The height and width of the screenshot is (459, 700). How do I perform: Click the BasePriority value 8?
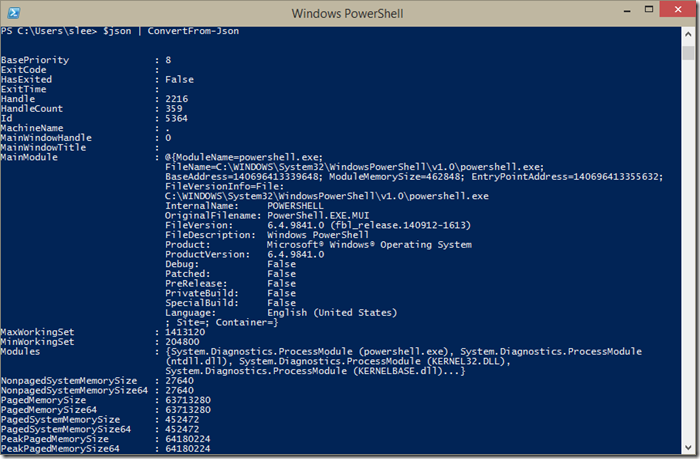click(168, 60)
